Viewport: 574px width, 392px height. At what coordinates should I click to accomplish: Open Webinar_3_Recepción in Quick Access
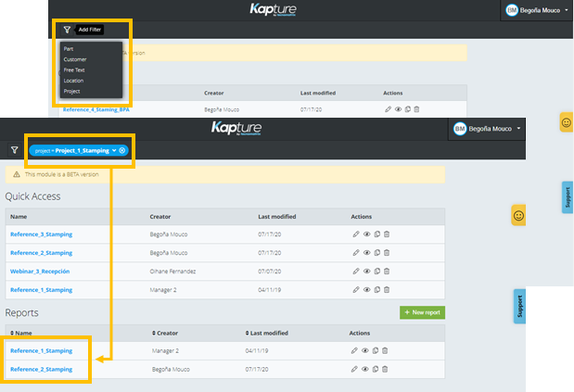click(40, 272)
